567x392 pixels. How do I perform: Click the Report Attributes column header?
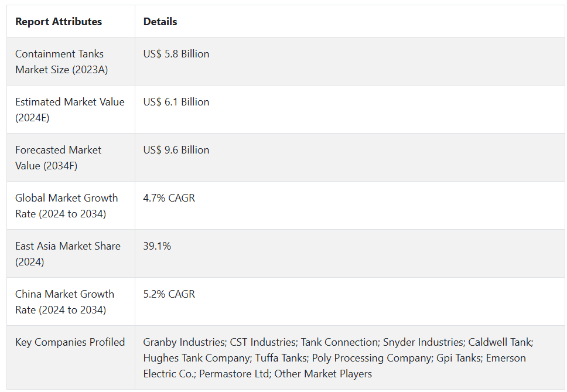click(x=59, y=22)
